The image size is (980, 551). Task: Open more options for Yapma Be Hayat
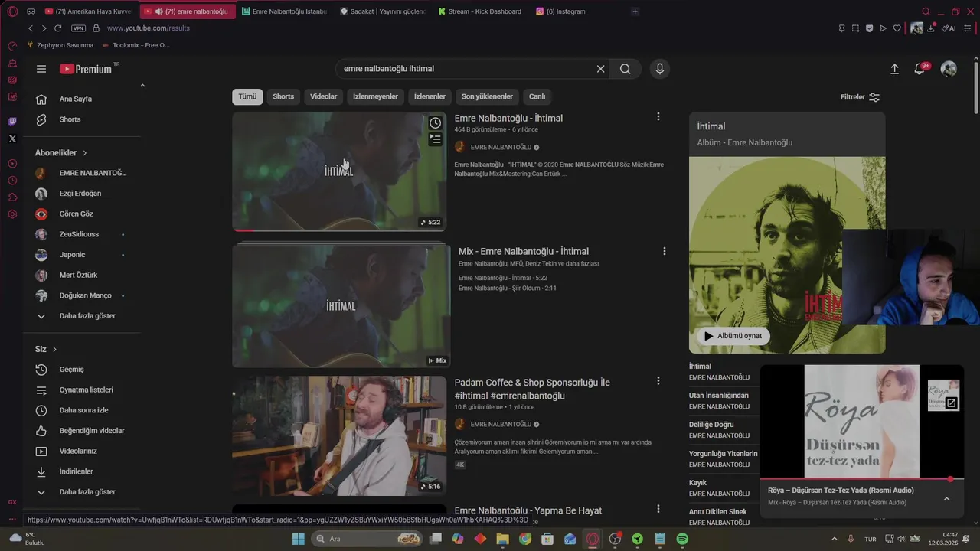pyautogui.click(x=658, y=509)
